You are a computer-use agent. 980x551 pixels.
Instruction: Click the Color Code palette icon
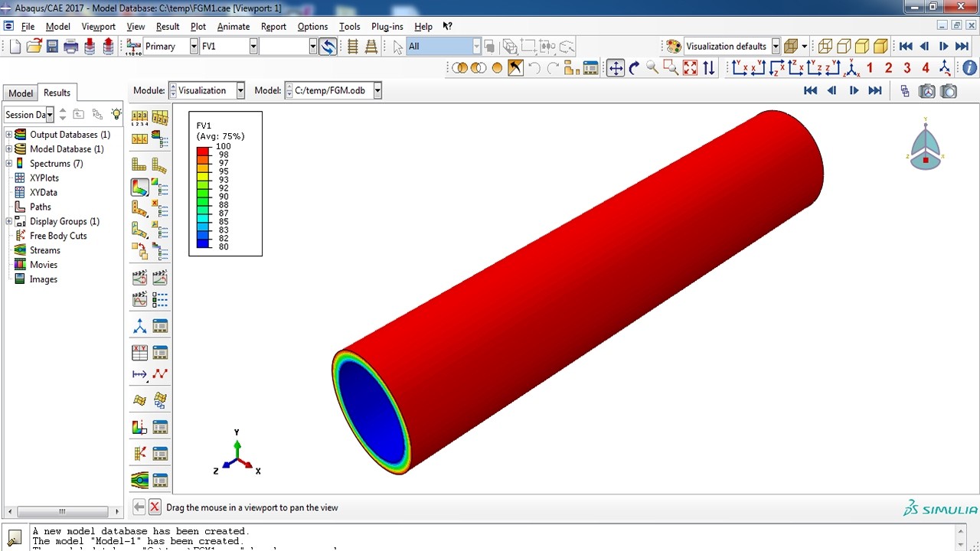pos(674,47)
